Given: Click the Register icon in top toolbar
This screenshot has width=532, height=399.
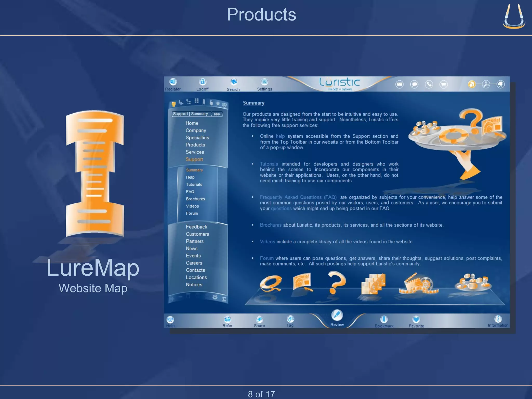Looking at the screenshot, I should pyautogui.click(x=173, y=82).
